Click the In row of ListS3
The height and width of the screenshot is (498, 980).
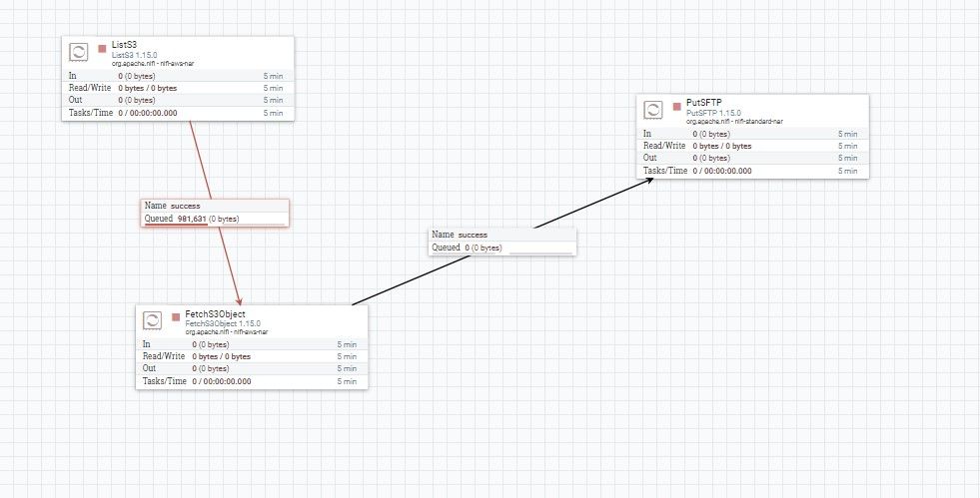(178, 76)
